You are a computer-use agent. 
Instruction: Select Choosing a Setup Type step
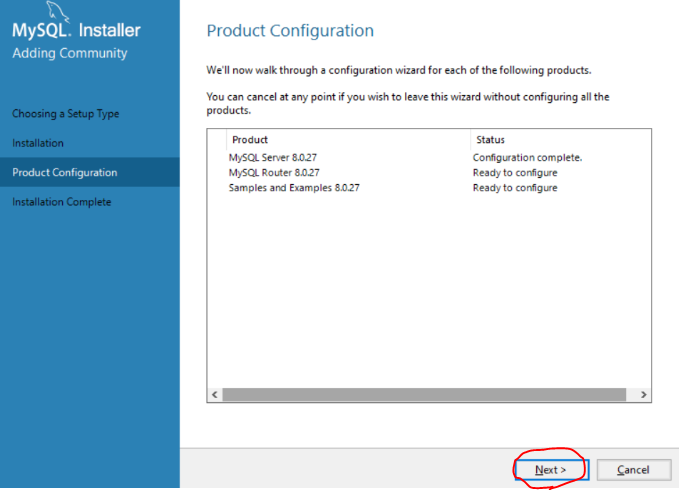tap(66, 114)
